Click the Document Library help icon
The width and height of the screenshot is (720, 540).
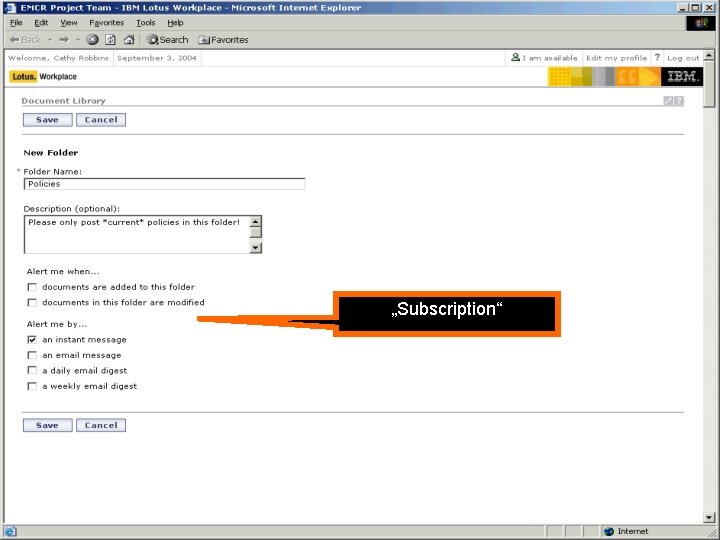tap(679, 101)
